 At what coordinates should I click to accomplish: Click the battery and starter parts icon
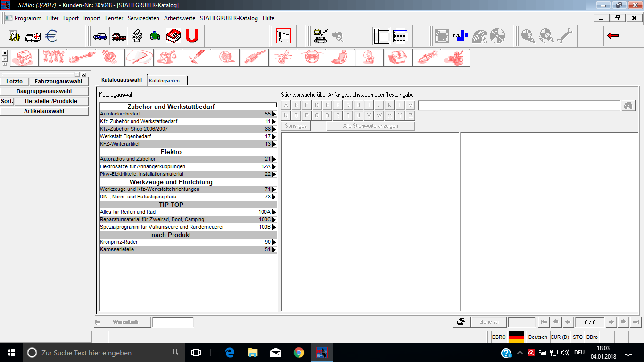320,36
